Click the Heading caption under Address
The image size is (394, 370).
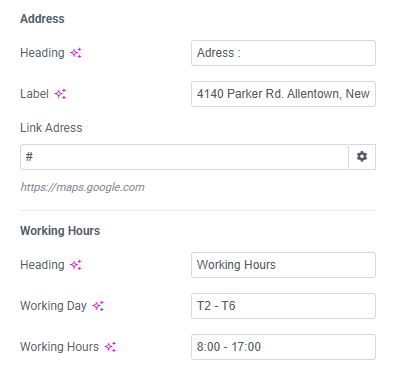pyautogui.click(x=42, y=53)
